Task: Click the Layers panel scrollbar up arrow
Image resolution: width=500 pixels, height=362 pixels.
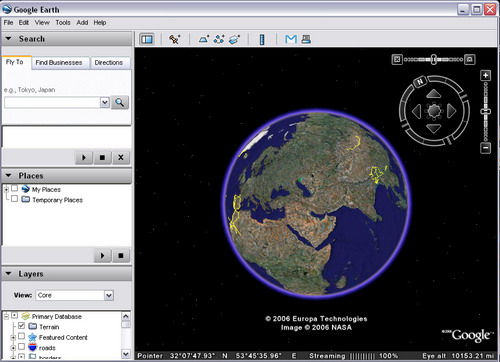Action: click(126, 316)
